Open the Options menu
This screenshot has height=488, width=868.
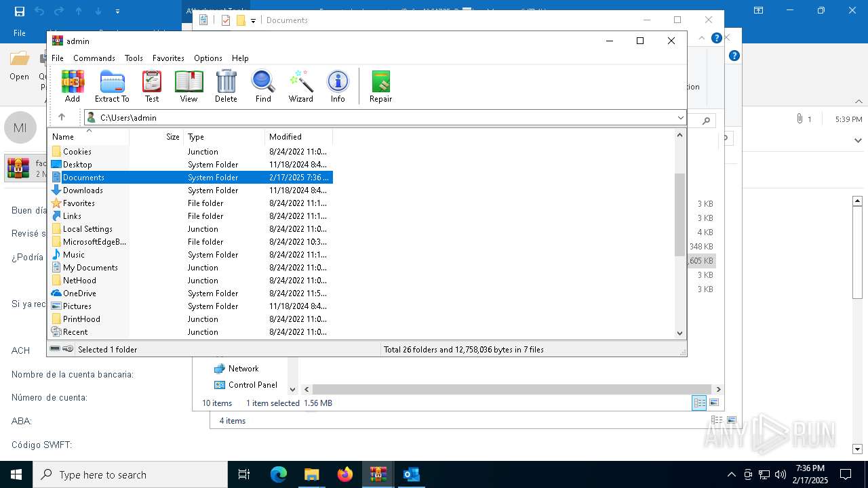(208, 58)
